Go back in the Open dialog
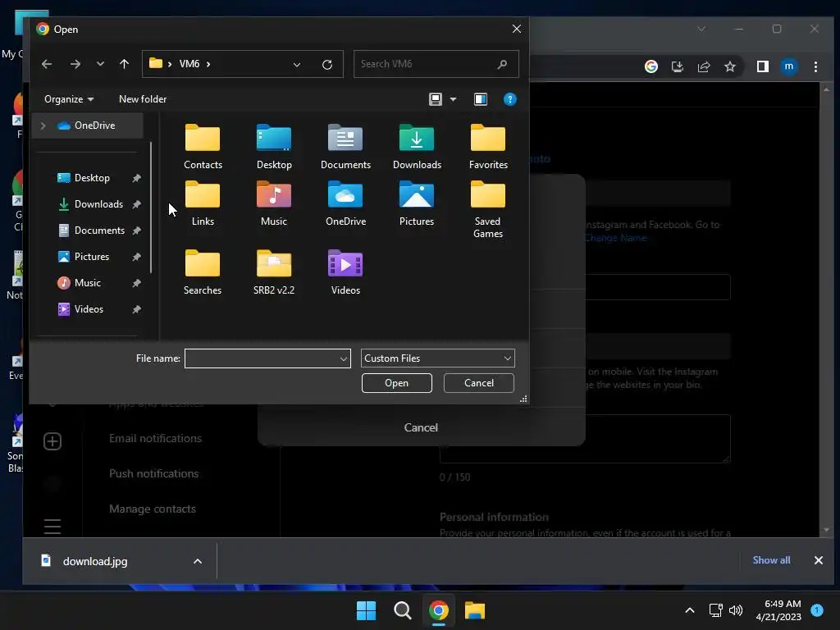The width and height of the screenshot is (840, 630). click(x=47, y=64)
